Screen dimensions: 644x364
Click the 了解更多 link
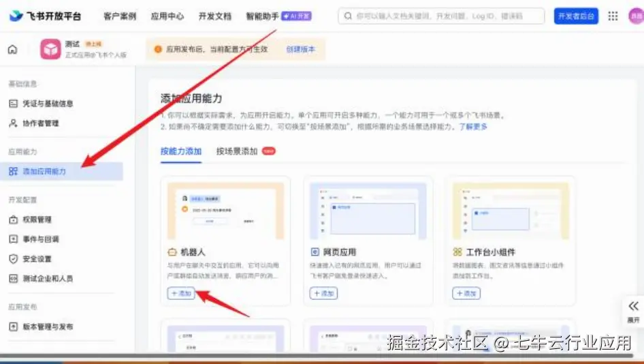[472, 127]
